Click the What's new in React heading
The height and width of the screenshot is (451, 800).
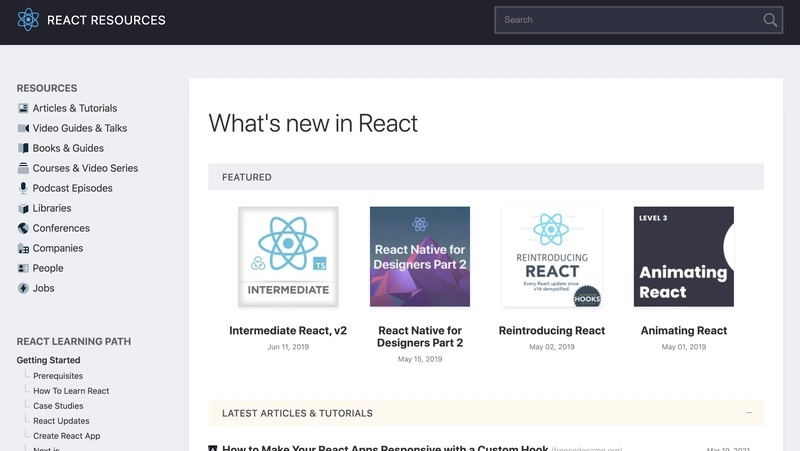click(313, 123)
